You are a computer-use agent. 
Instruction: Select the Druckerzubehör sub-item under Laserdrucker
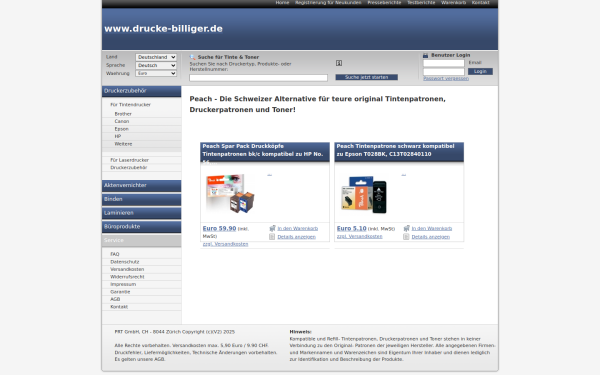pos(129,168)
